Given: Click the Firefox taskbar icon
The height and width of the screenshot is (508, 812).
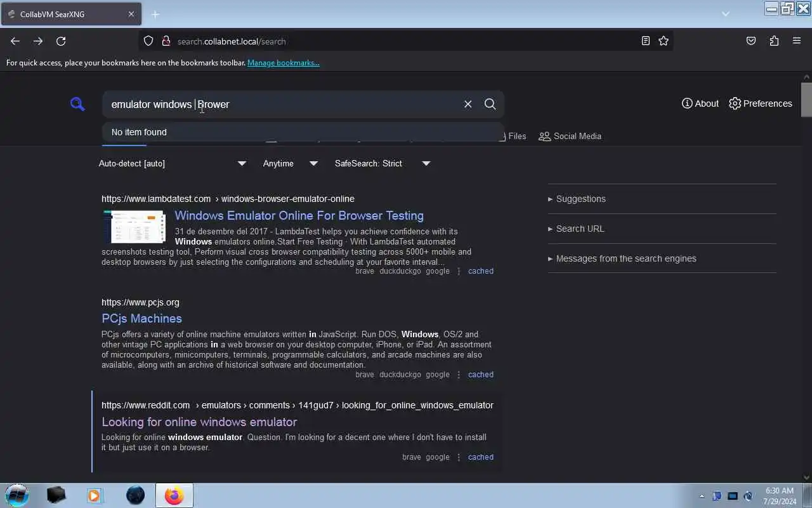Looking at the screenshot, I should pos(174,495).
